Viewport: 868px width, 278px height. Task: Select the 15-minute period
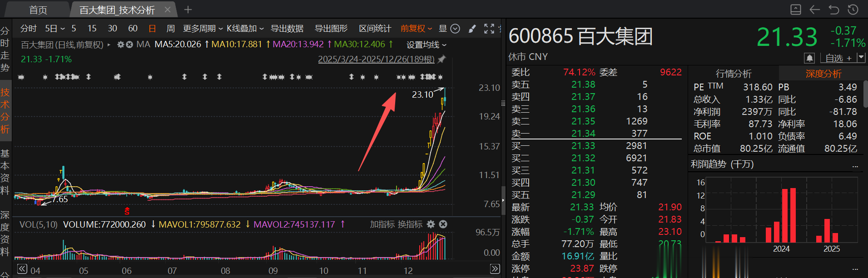click(x=92, y=29)
